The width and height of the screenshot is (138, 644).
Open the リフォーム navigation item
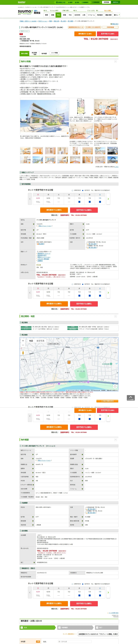pos(91,15)
